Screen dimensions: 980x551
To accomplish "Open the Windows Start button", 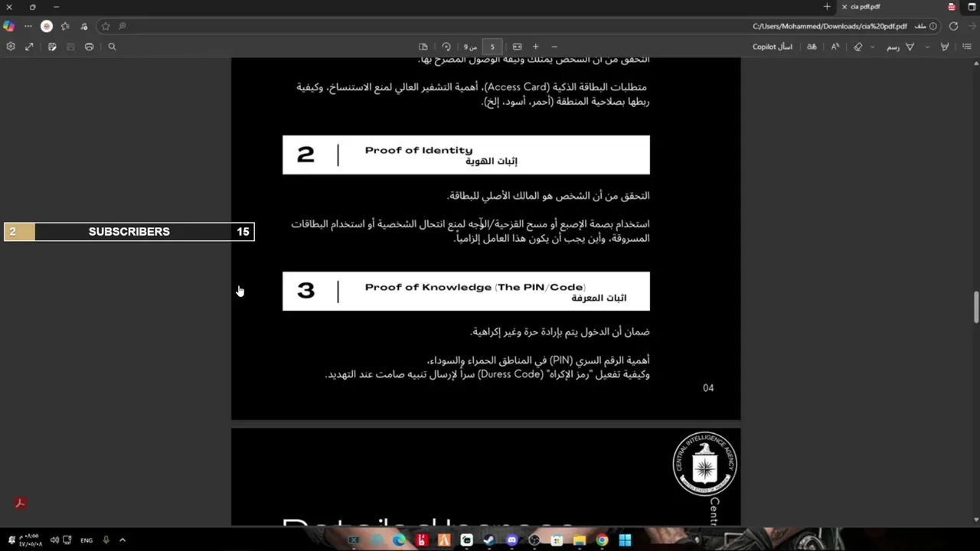I will pos(625,540).
